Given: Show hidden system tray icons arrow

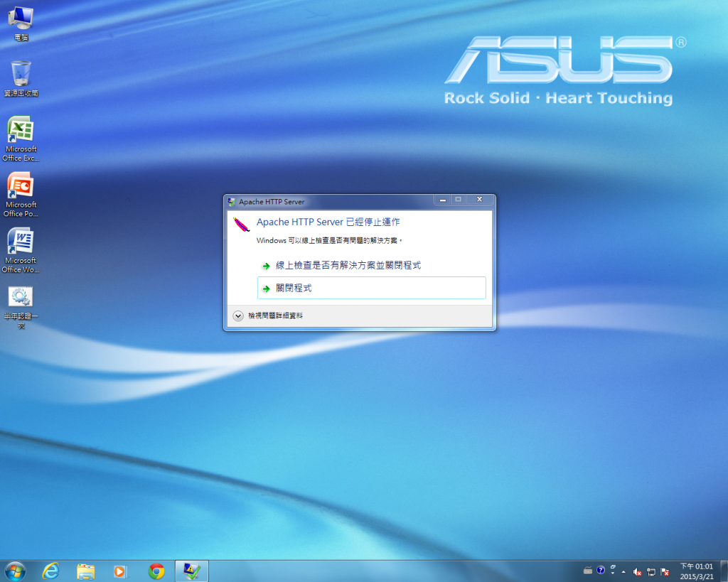Looking at the screenshot, I should point(624,571).
